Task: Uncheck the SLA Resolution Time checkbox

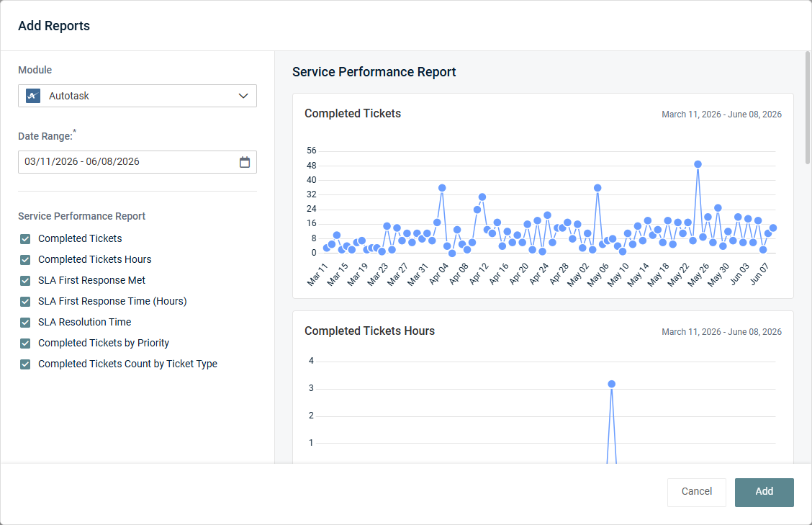Action: coord(25,323)
